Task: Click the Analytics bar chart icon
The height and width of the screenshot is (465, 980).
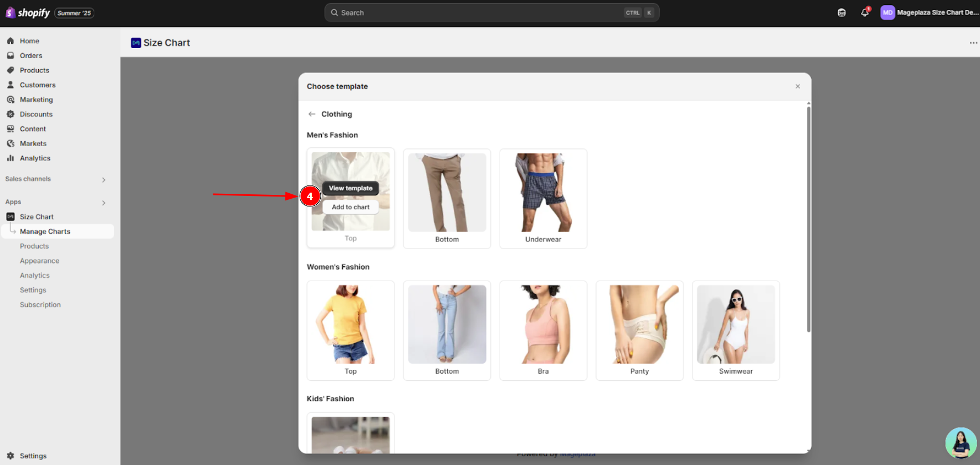Action: tap(11, 158)
